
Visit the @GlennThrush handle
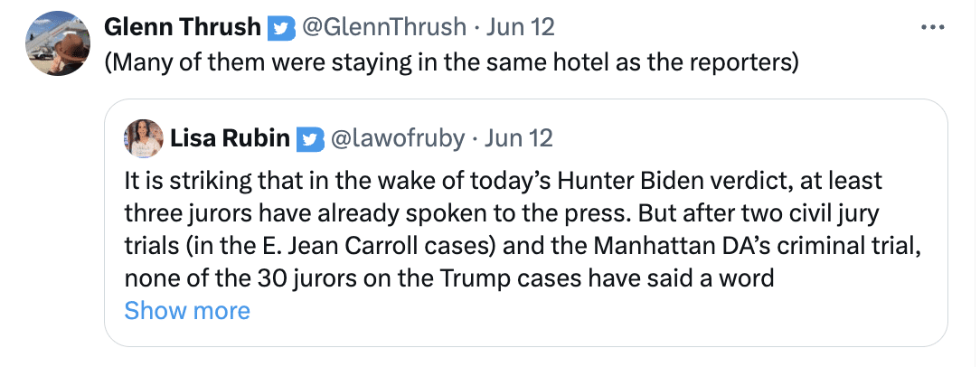(x=382, y=27)
